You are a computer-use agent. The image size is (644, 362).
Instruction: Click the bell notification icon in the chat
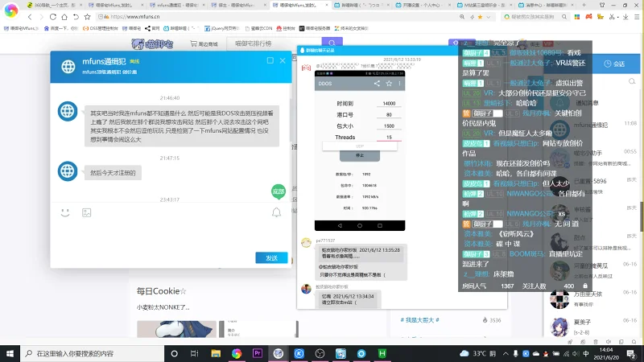click(276, 212)
